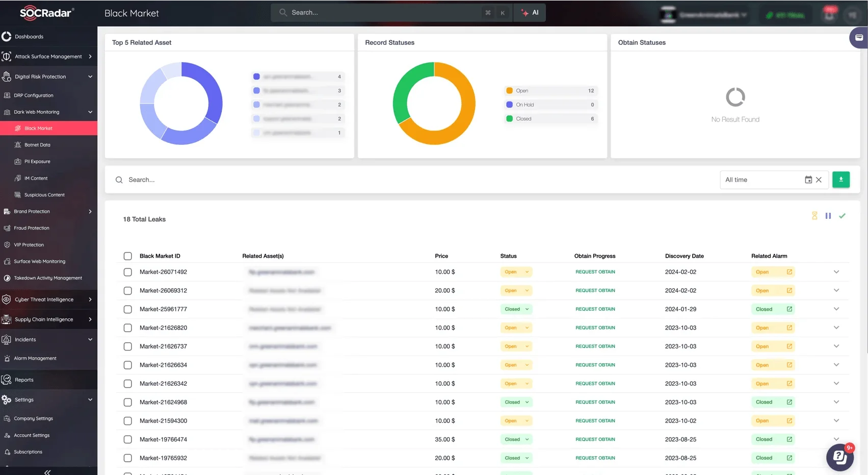Clear the All time date filter
The width and height of the screenshot is (868, 475).
(x=819, y=180)
